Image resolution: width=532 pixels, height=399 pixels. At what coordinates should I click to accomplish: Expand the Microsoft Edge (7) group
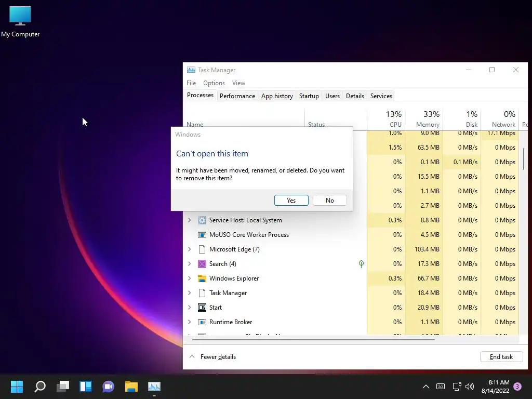[189, 249]
